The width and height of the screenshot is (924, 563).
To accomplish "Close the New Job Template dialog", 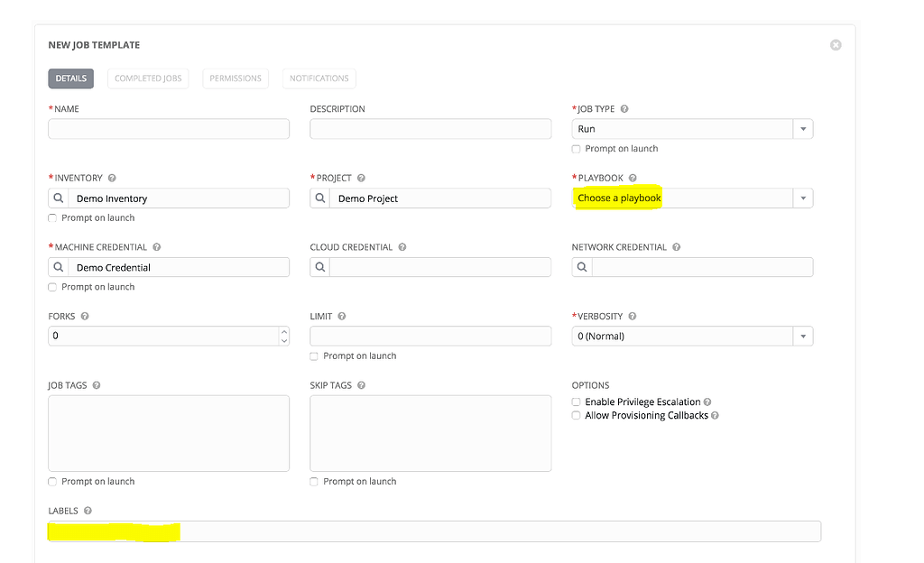I will pyautogui.click(x=835, y=44).
